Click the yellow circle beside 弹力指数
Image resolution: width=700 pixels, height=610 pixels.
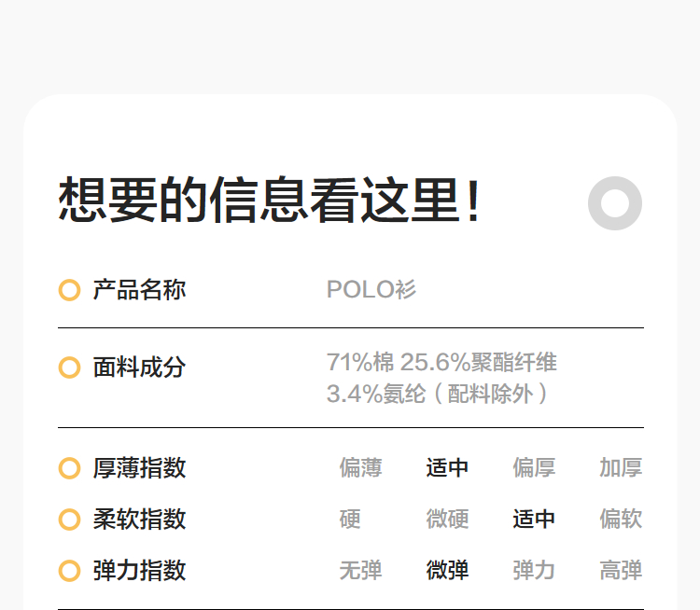click(69, 571)
